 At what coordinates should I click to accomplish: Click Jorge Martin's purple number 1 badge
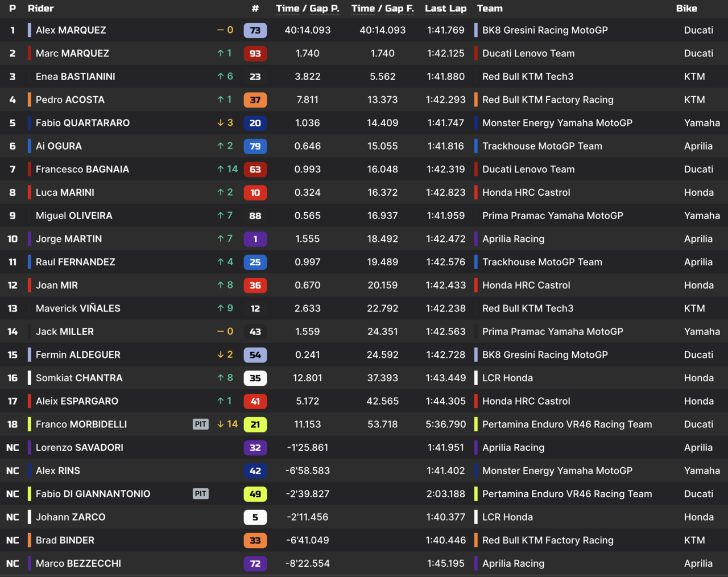click(x=255, y=239)
